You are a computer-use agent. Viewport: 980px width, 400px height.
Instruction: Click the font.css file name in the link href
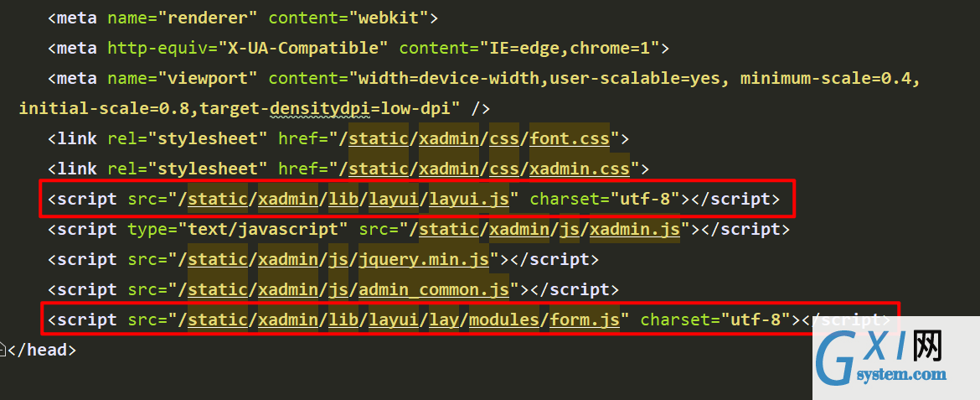click(570, 138)
